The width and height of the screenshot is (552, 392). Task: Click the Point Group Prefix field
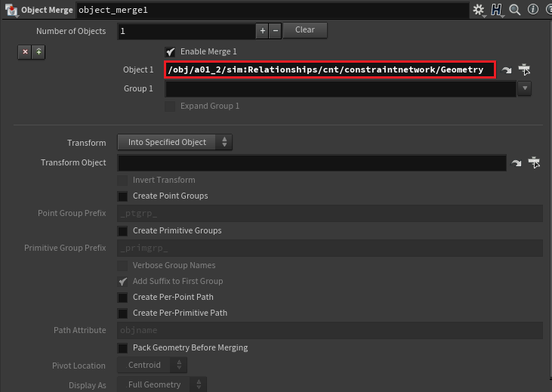click(330, 214)
